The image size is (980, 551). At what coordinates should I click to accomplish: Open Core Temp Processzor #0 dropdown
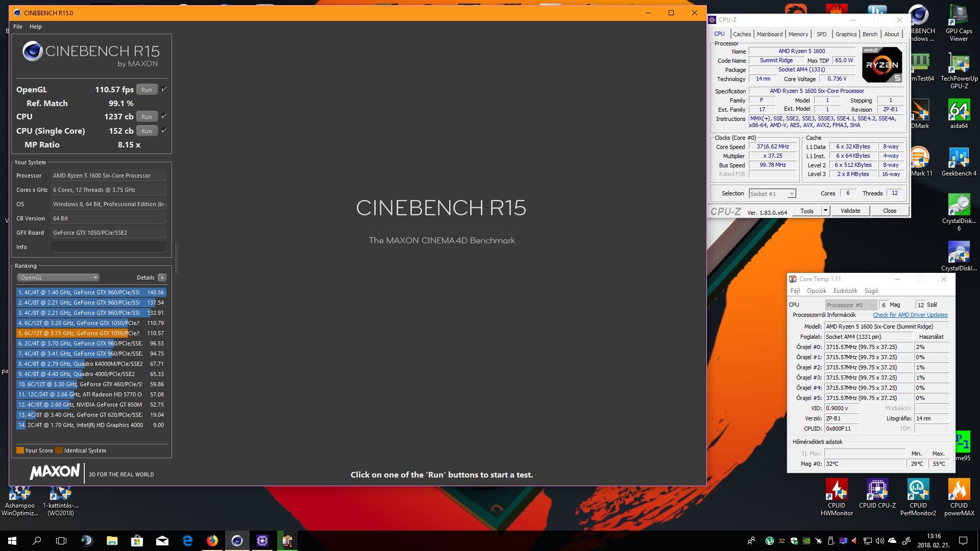[850, 305]
